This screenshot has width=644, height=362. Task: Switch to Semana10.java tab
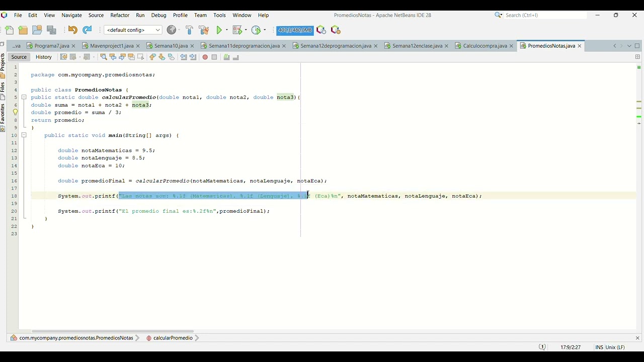[x=171, y=46]
